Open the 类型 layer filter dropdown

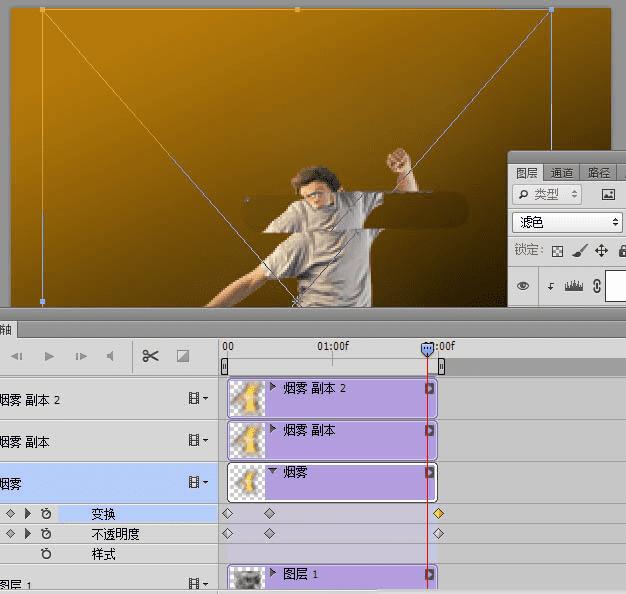click(x=547, y=195)
